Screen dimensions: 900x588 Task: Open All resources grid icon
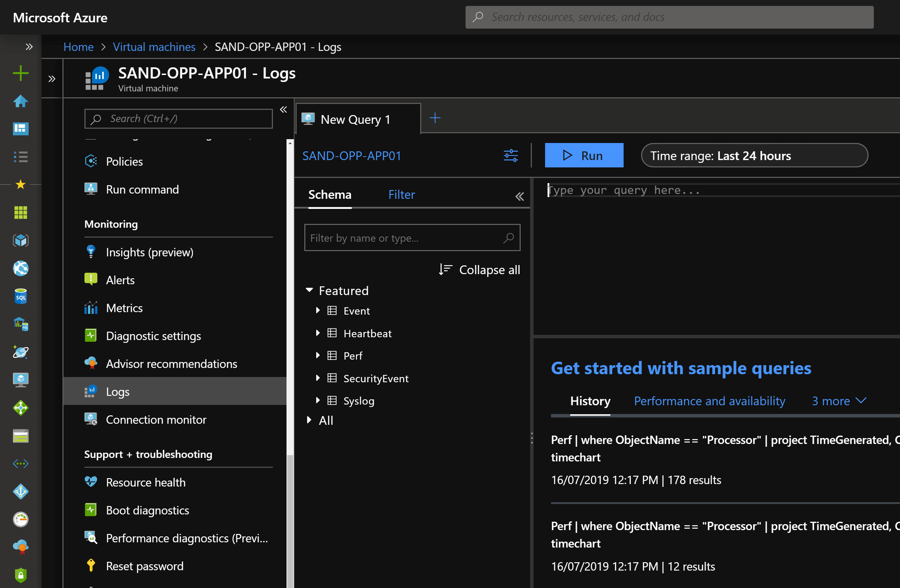21,212
